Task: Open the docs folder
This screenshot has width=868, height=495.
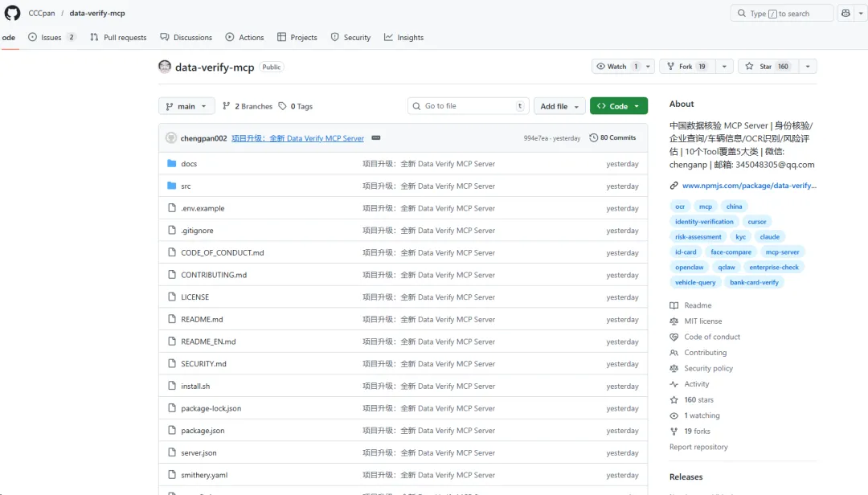Action: pos(189,164)
